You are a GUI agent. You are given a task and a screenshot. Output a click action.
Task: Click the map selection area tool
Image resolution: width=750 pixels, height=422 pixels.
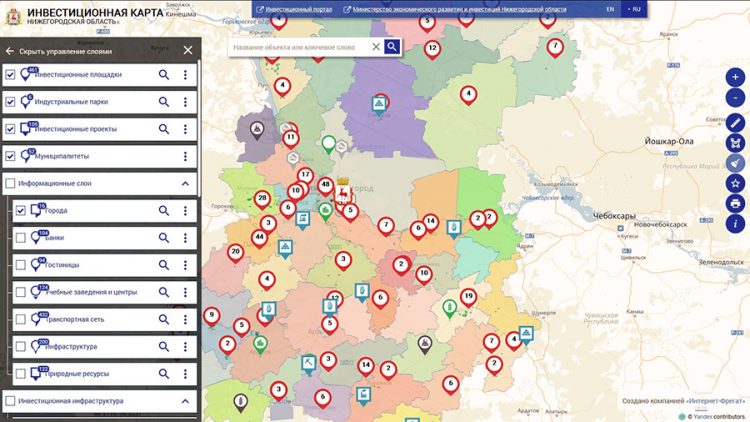pyautogui.click(x=735, y=143)
